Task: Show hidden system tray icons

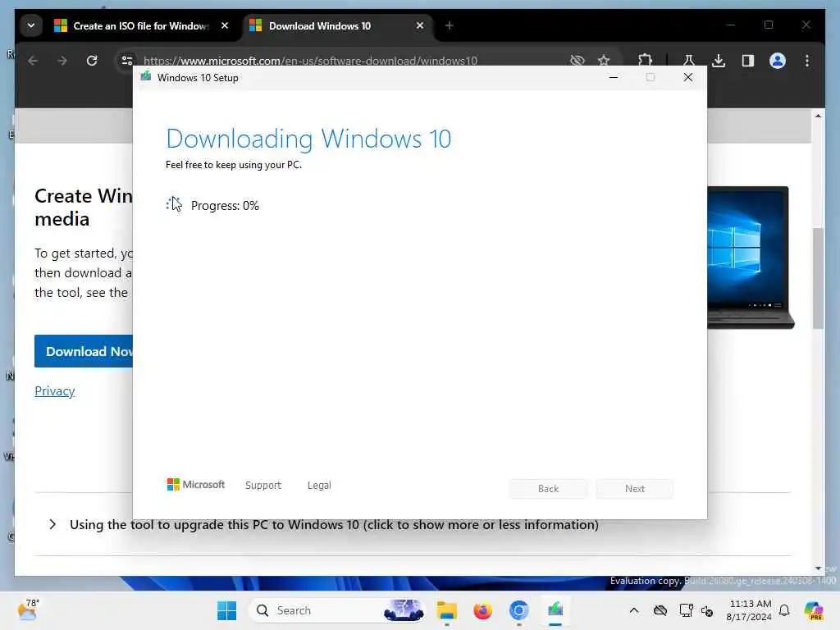Action: point(634,610)
